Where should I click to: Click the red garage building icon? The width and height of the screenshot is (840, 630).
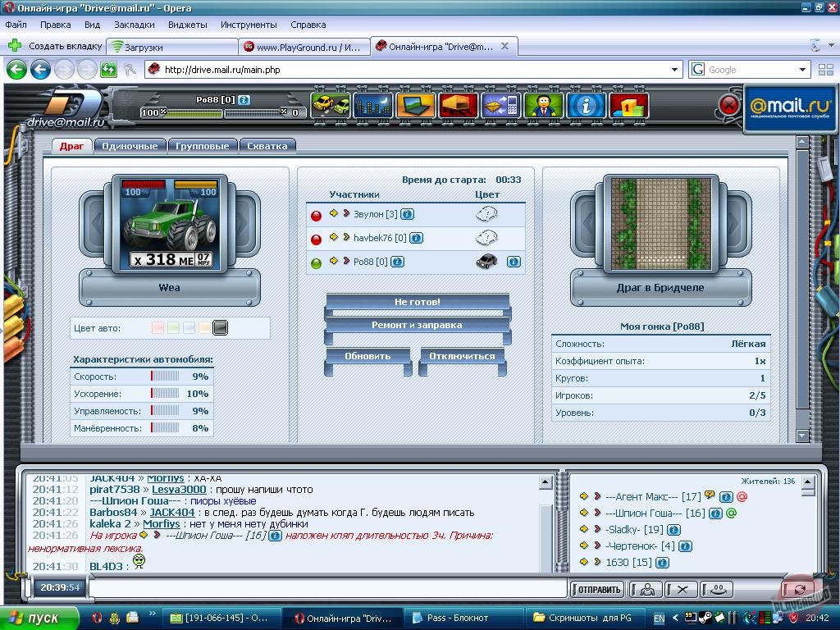pos(458,106)
